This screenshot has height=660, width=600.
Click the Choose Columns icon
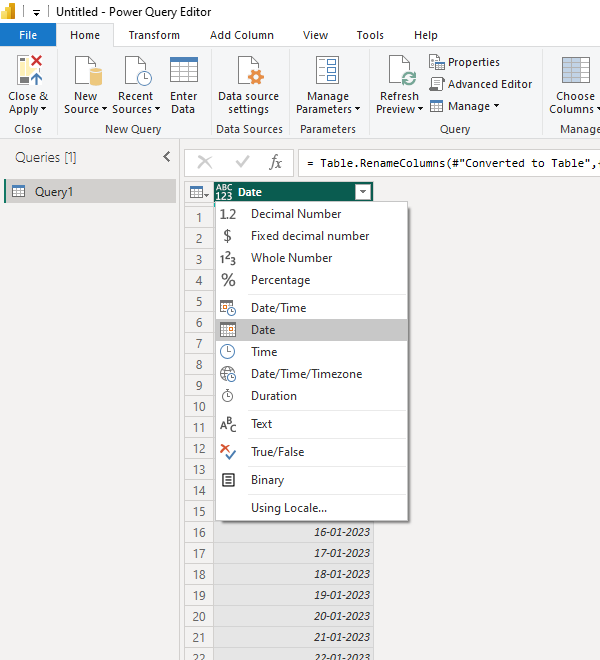point(576,70)
